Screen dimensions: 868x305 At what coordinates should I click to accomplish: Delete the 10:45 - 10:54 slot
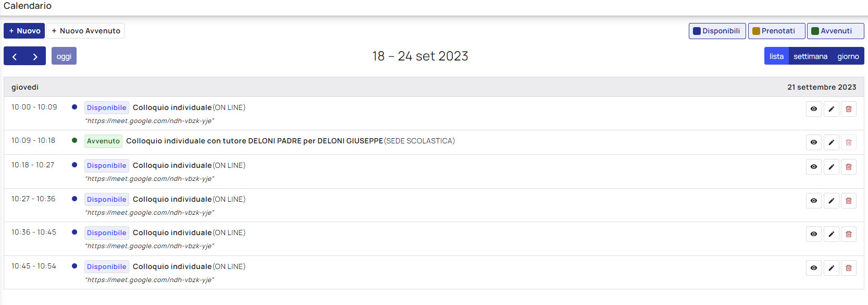click(x=848, y=268)
